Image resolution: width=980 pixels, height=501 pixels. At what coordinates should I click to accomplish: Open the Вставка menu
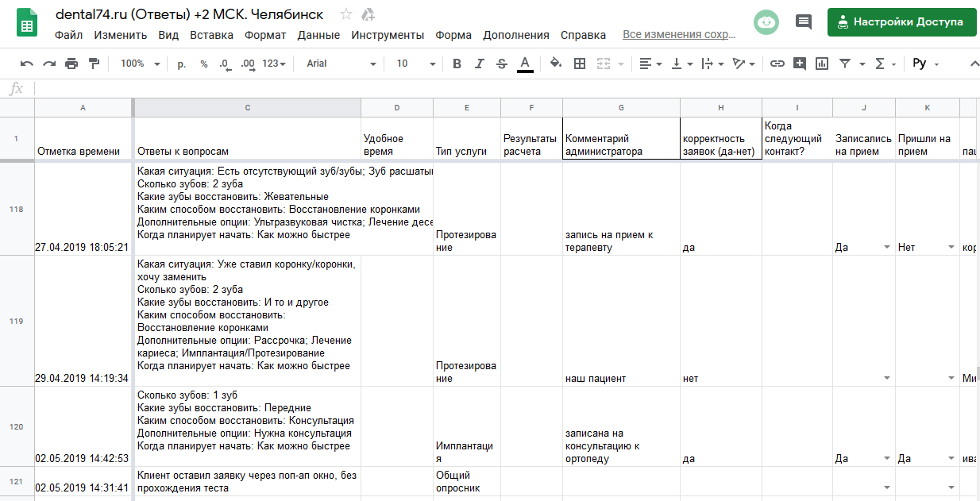coord(212,35)
